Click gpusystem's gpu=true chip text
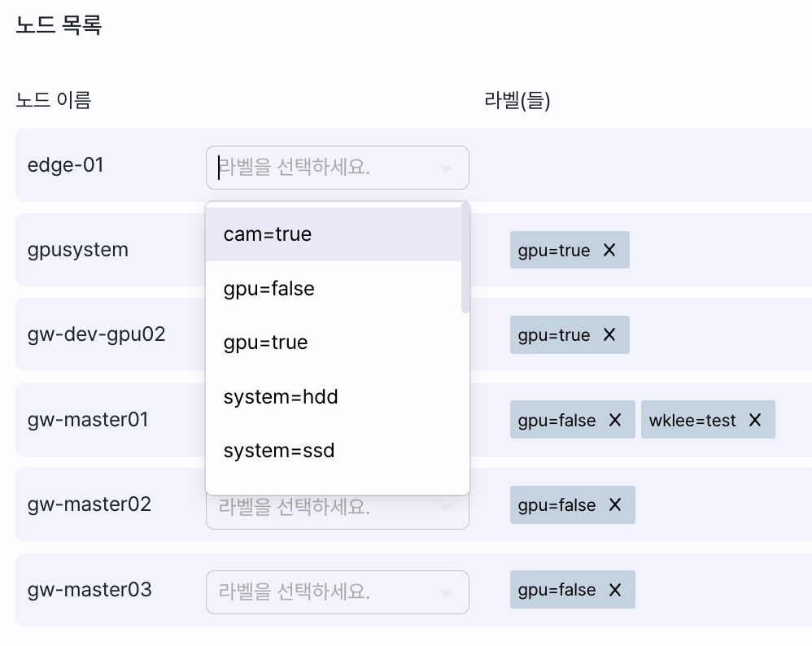Image resolution: width=812 pixels, height=646 pixels. coord(554,251)
